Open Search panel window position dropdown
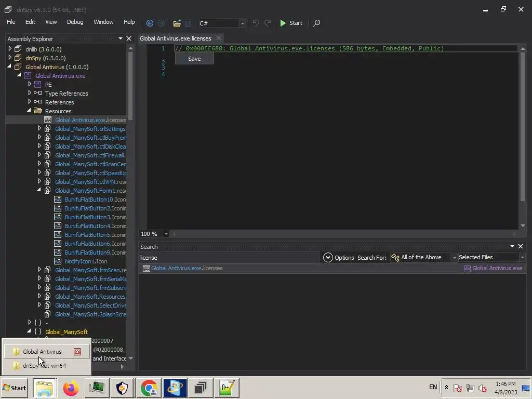Viewport: 532px width, 399px height. [x=512, y=246]
